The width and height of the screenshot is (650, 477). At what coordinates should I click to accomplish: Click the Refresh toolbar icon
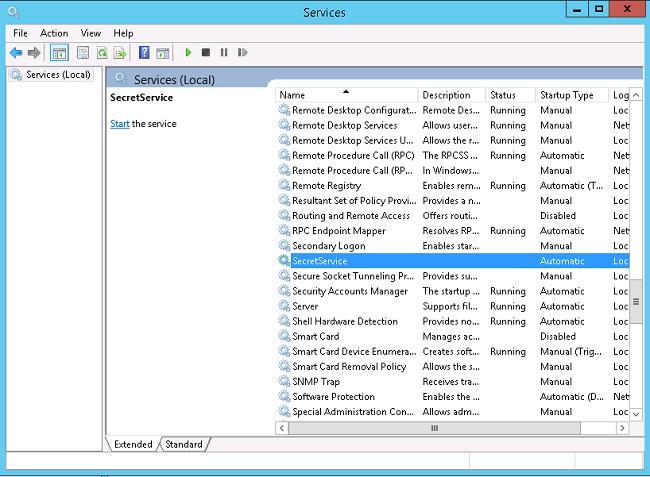[102, 52]
